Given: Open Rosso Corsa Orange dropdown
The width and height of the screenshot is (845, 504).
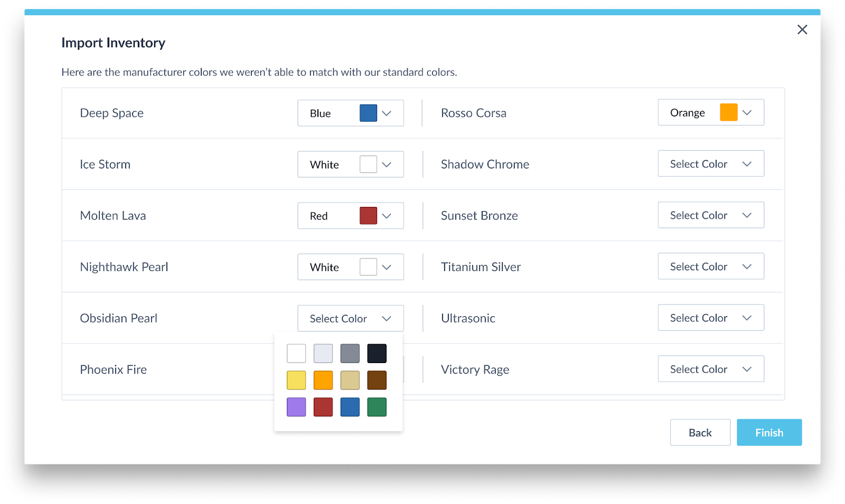Looking at the screenshot, I should click(x=711, y=112).
